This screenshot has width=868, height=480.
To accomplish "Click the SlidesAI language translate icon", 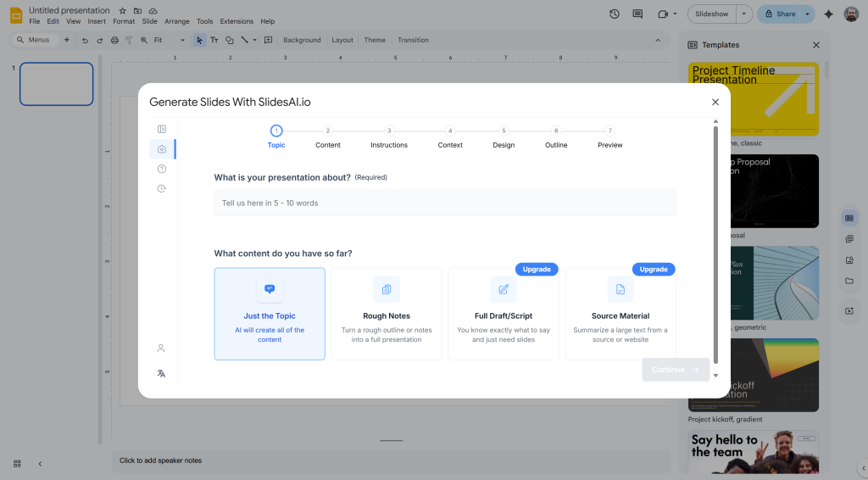I will (161, 374).
